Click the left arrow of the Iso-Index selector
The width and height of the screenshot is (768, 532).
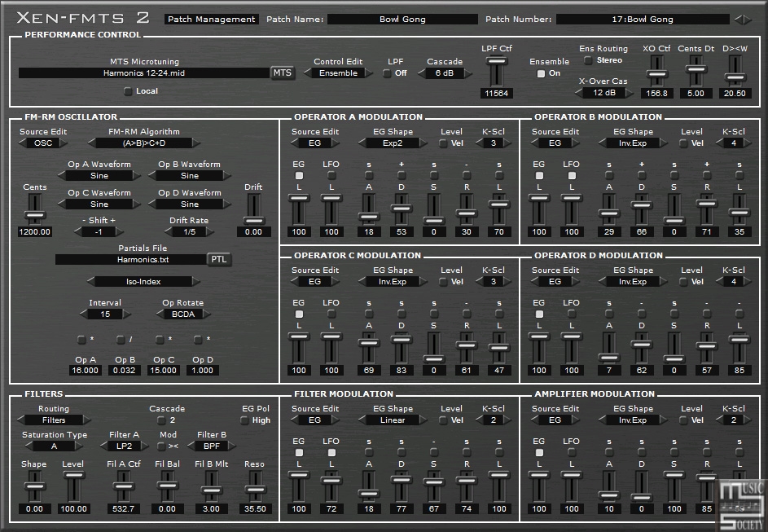[90, 282]
